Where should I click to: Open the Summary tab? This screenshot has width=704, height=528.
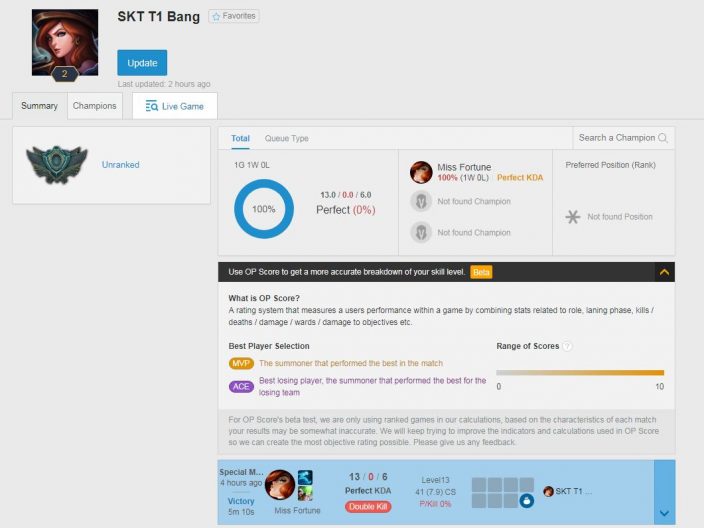click(x=40, y=106)
